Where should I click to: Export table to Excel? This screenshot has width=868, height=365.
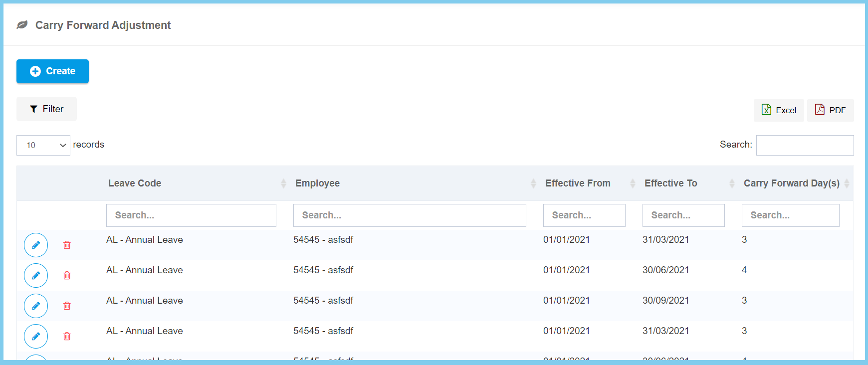click(x=778, y=110)
